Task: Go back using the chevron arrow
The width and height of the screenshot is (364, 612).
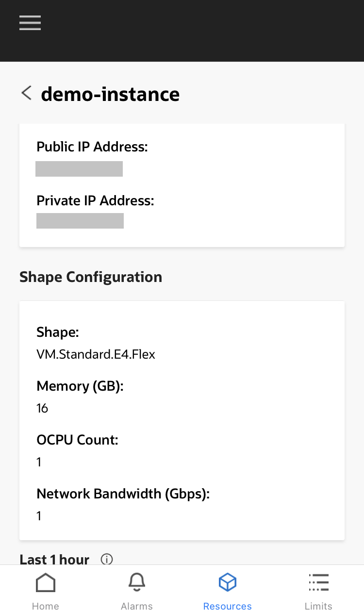Action: click(26, 93)
